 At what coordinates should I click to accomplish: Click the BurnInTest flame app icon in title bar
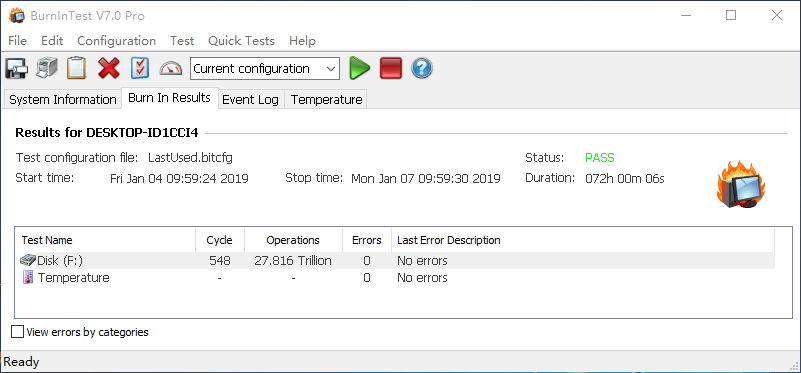point(16,16)
